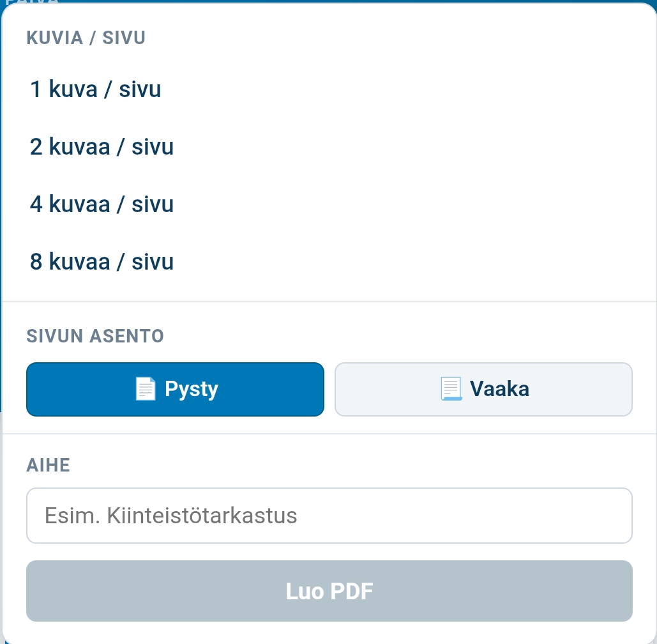Pick the 4 kuvaa / sivu setting
Screen dimensions: 657x644
[x=101, y=204]
